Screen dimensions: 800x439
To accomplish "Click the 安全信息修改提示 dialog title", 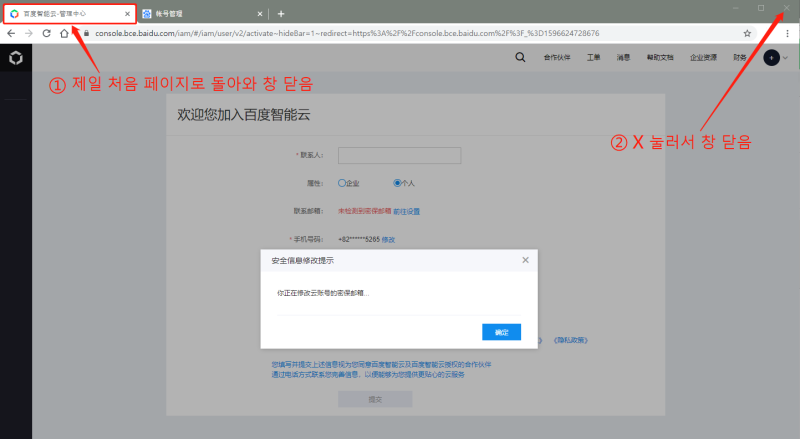I will (303, 260).
